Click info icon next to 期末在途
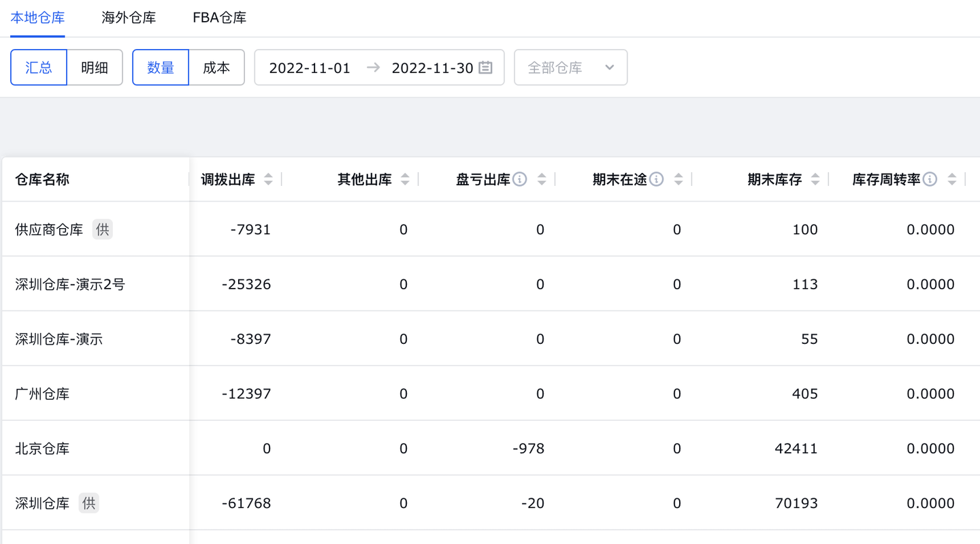This screenshot has width=980, height=544. click(x=657, y=179)
